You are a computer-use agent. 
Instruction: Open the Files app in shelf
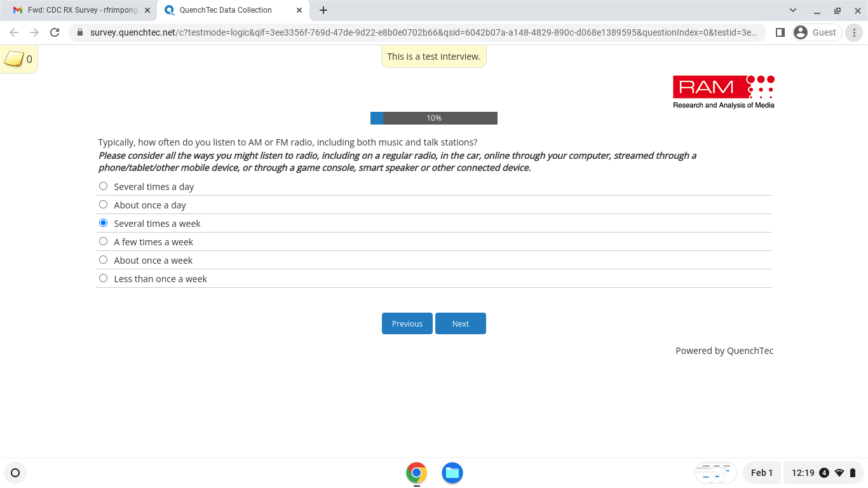(x=452, y=473)
